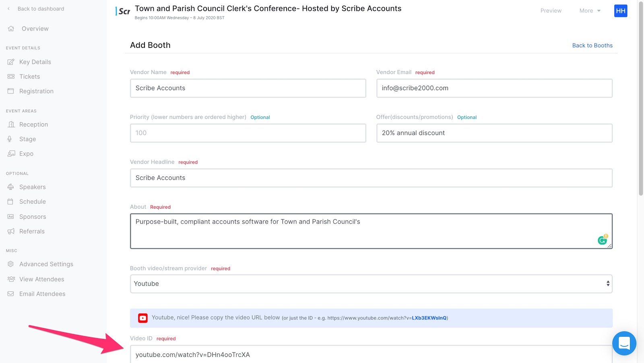644x363 pixels.
Task: Click the View Attendees people icon
Action: [x=11, y=279]
